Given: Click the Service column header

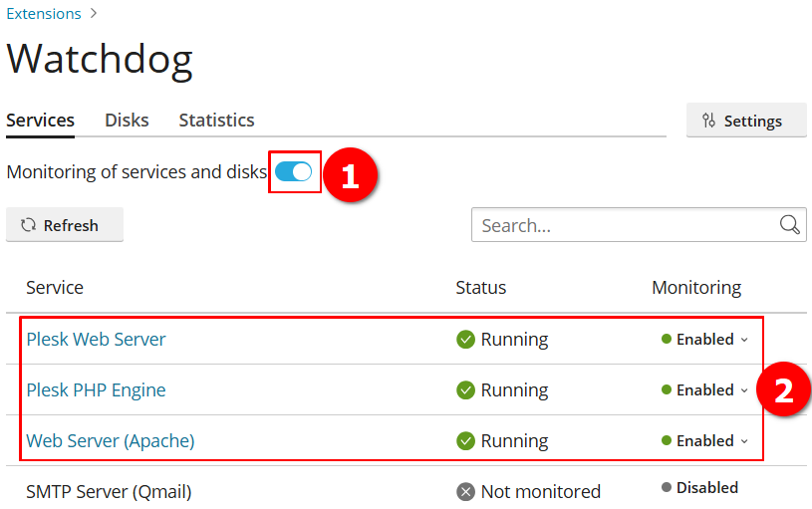Looking at the screenshot, I should click(x=55, y=288).
